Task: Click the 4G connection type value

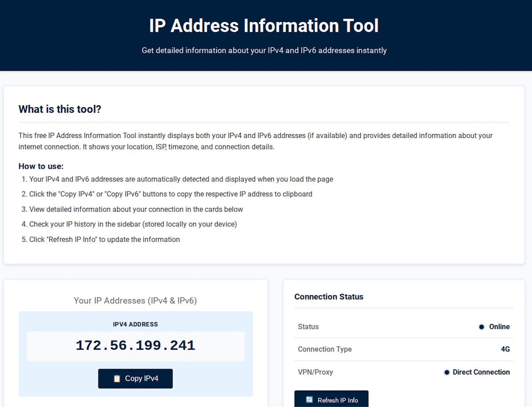Action: pyautogui.click(x=505, y=349)
